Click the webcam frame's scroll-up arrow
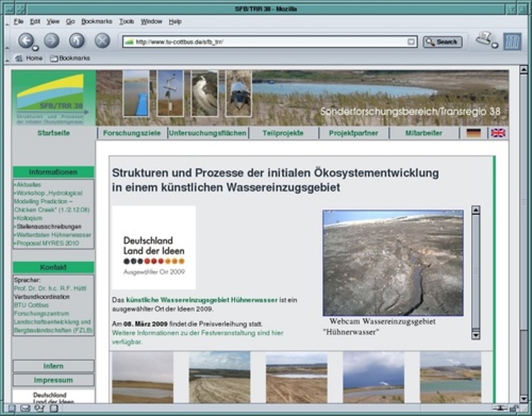Screen dimensions: 532x416 (x=475, y=210)
